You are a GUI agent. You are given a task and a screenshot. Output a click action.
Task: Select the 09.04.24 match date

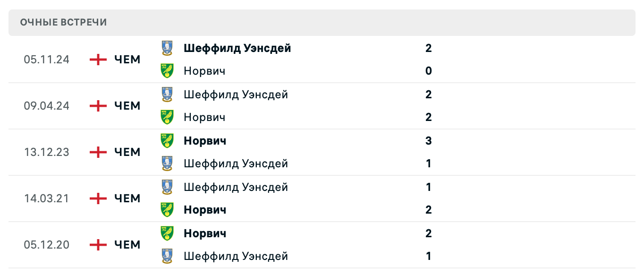click(46, 106)
